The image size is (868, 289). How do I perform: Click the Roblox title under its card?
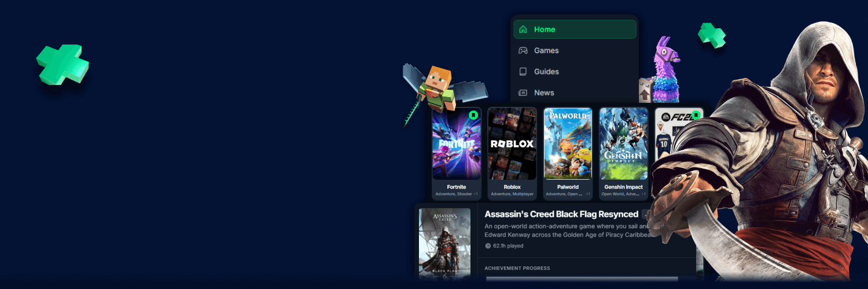click(x=512, y=187)
